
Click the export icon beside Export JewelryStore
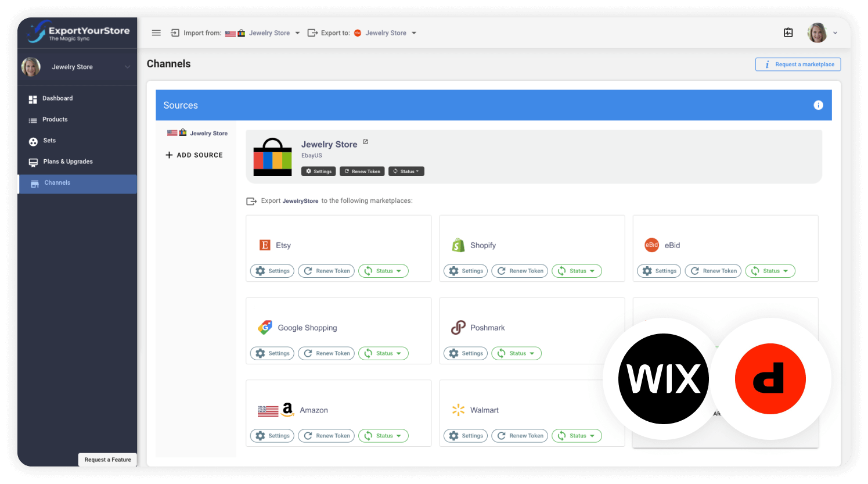[x=251, y=201]
